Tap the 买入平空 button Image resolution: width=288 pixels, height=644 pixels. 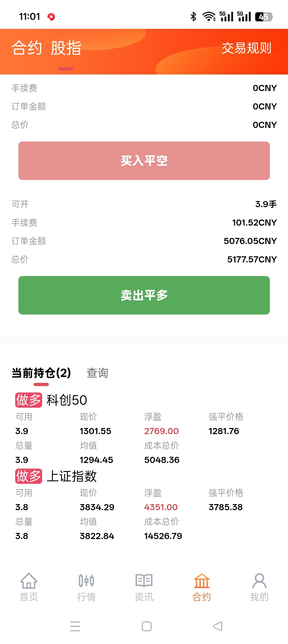tap(144, 161)
